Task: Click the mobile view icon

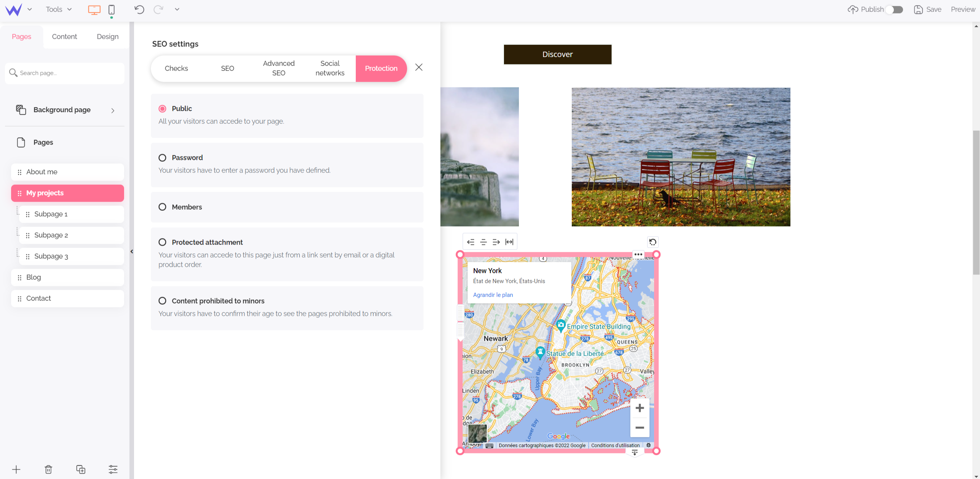Action: pyautogui.click(x=111, y=9)
